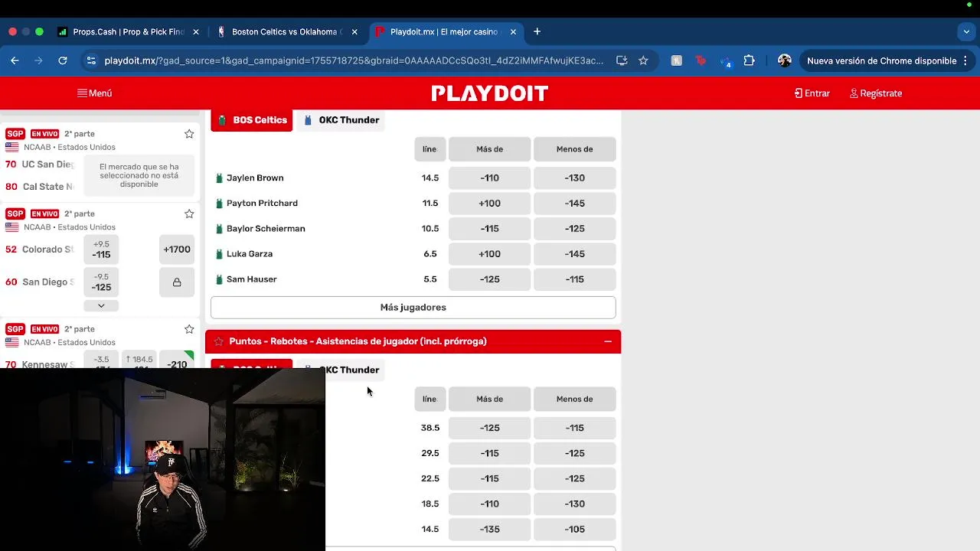980x551 pixels.
Task: Click the Luka Garza player name
Action: coord(250,253)
